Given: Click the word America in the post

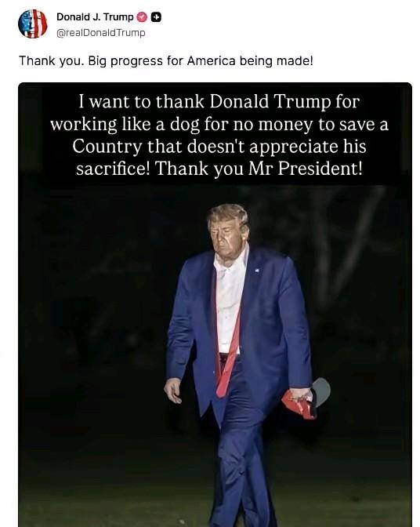Looking at the screenshot, I should 211,61.
